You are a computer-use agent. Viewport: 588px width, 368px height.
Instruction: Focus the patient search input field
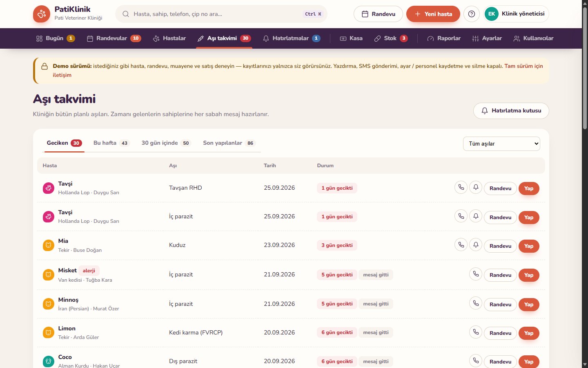(221, 14)
